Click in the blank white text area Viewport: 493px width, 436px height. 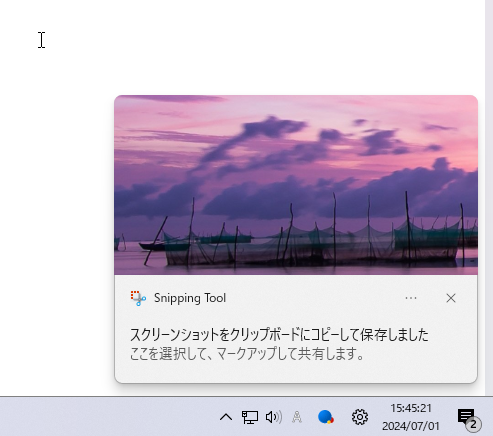click(x=57, y=200)
